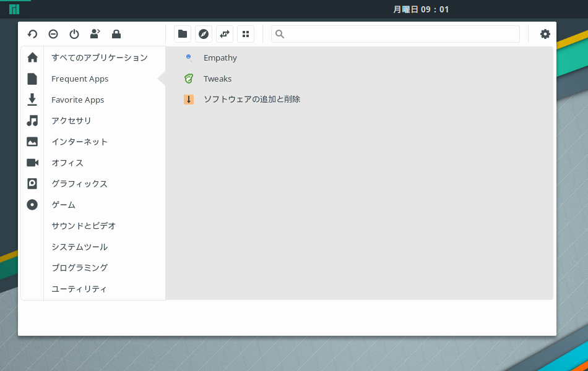The width and height of the screenshot is (588, 371).
Task: Open the file manager folder button
Action: click(x=183, y=34)
